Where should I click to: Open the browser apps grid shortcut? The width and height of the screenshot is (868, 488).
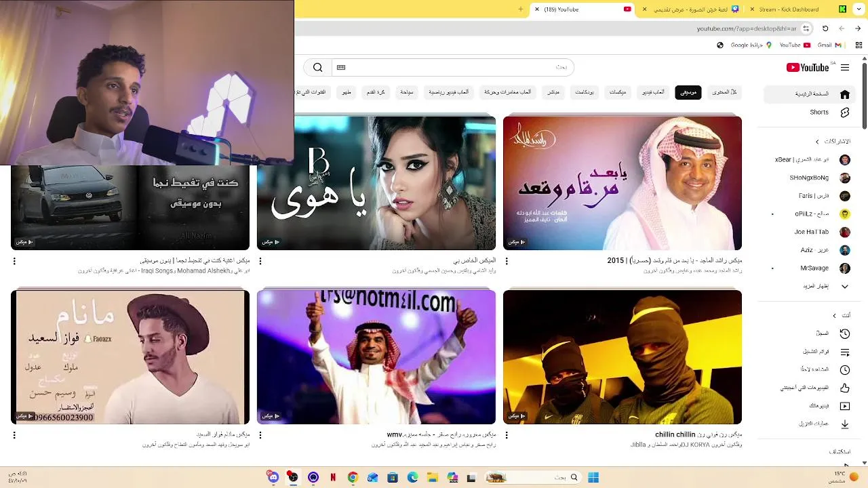pyautogui.click(x=859, y=45)
